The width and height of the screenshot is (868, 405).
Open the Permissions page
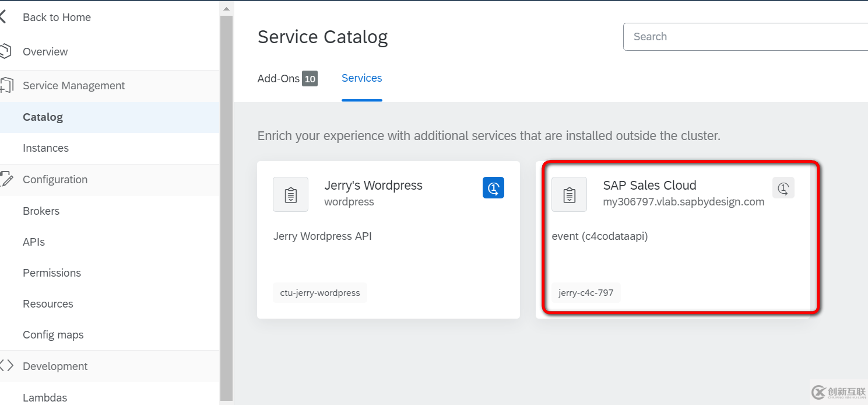click(x=51, y=273)
